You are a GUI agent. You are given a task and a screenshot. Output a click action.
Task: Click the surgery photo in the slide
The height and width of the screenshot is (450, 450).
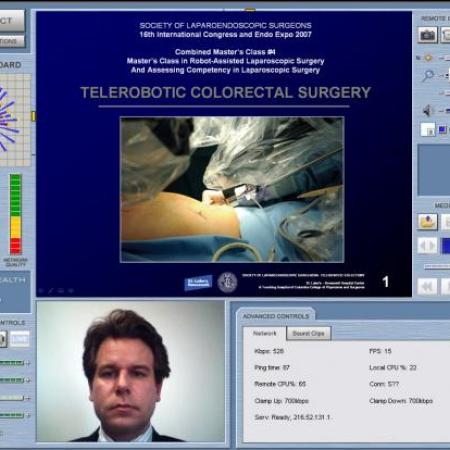tap(232, 189)
